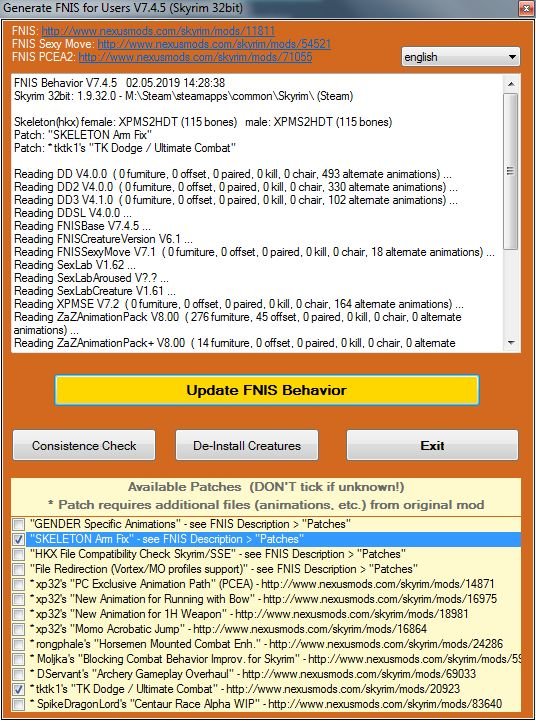Click log line "Reading SexLabAroused V?.?"

point(91,278)
